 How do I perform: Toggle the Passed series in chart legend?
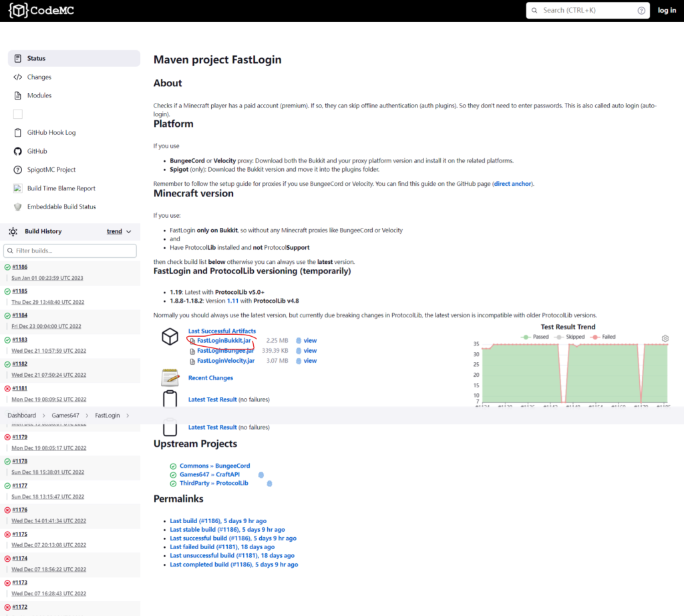coord(536,337)
